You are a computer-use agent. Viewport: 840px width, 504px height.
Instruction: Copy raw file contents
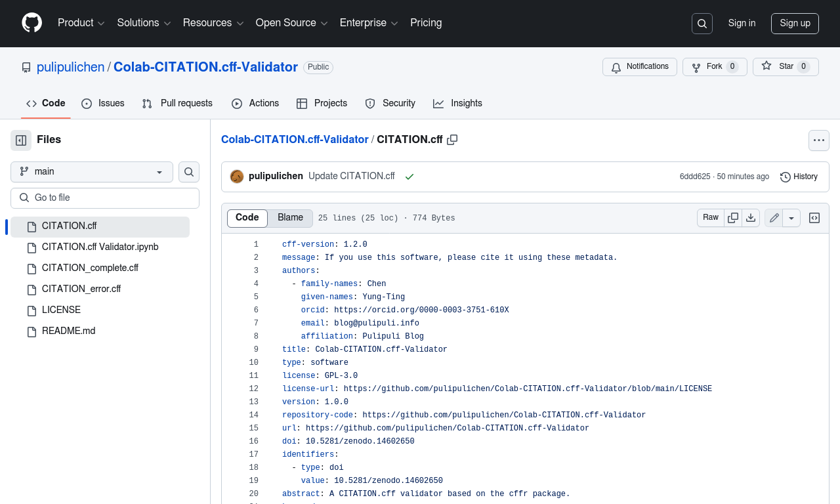tap(733, 218)
